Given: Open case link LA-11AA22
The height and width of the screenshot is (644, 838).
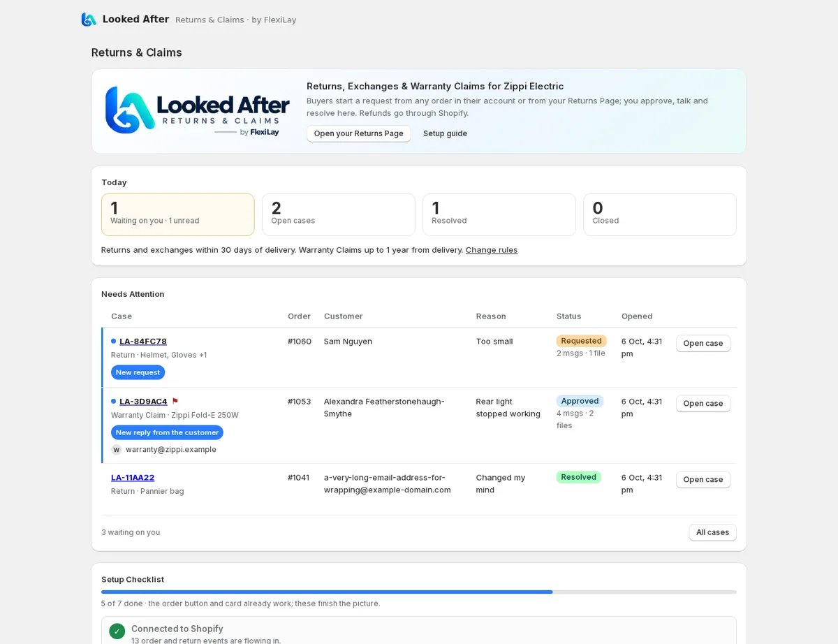Looking at the screenshot, I should pyautogui.click(x=133, y=478).
